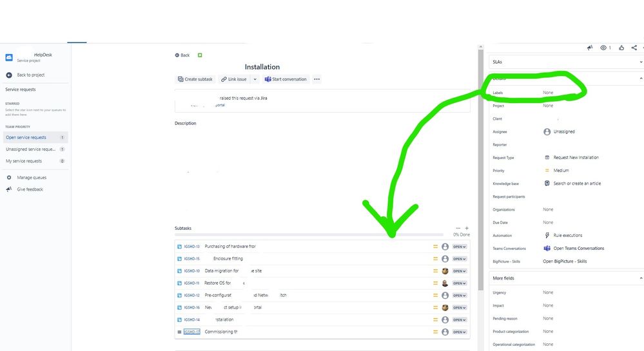644x351 pixels.
Task: Click the Knowledge base article icon
Action: (547, 183)
